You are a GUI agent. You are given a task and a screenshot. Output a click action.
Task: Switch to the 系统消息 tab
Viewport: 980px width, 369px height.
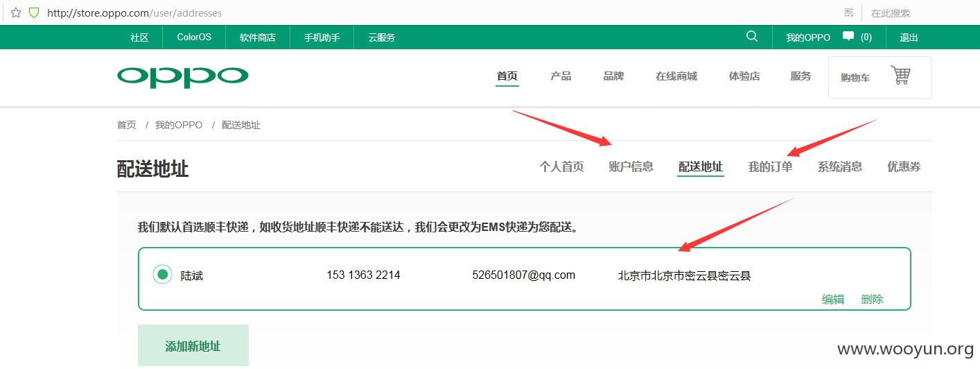coord(840,166)
